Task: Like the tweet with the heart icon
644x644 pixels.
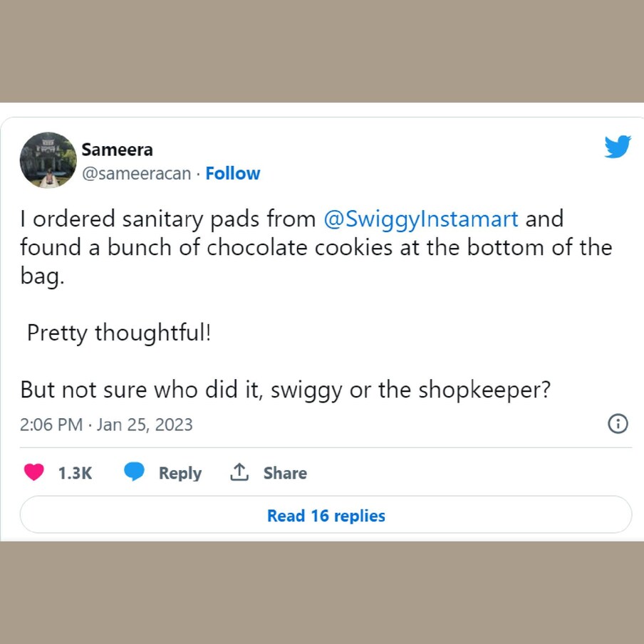Action: click(x=33, y=472)
